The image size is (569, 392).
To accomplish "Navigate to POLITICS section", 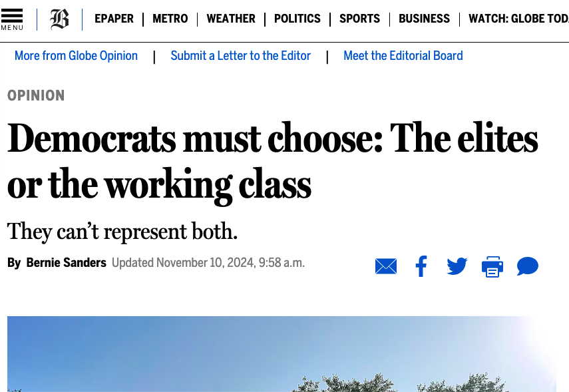I will (297, 19).
